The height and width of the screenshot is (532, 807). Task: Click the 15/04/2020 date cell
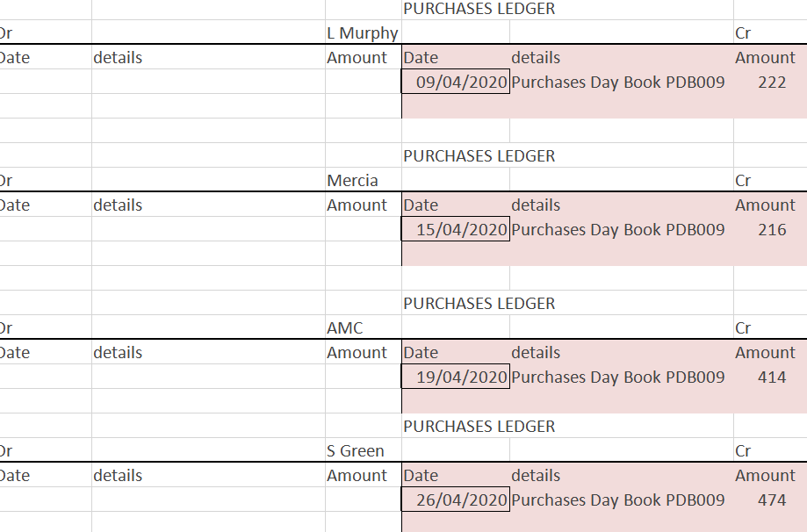[456, 230]
